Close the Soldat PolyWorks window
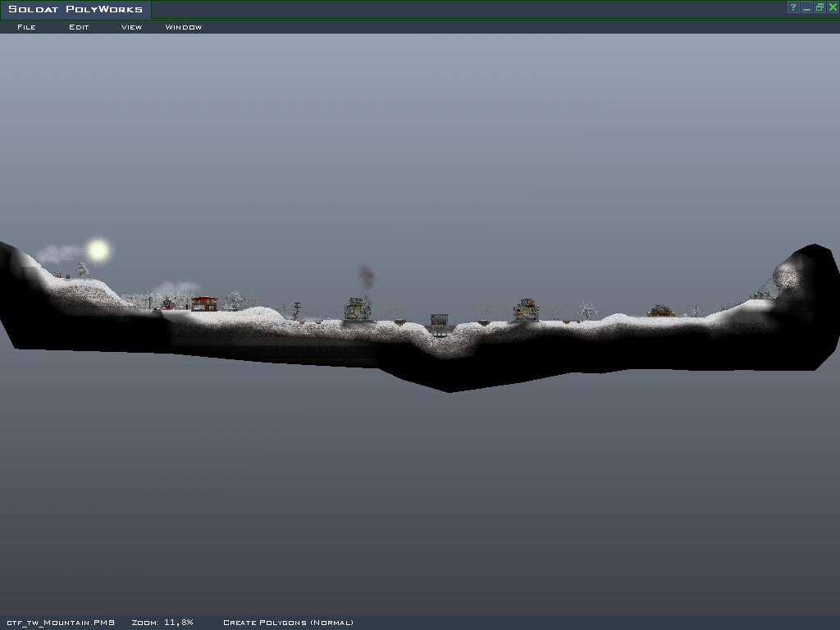Screen dimensions: 840x630 [833, 7]
